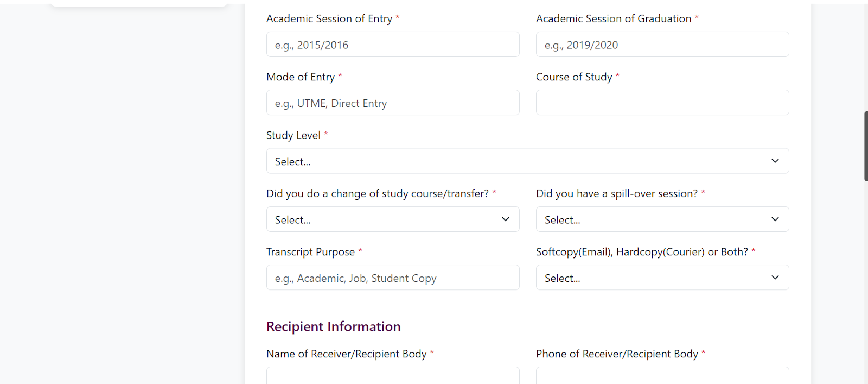Click the Course of Study label

click(574, 77)
